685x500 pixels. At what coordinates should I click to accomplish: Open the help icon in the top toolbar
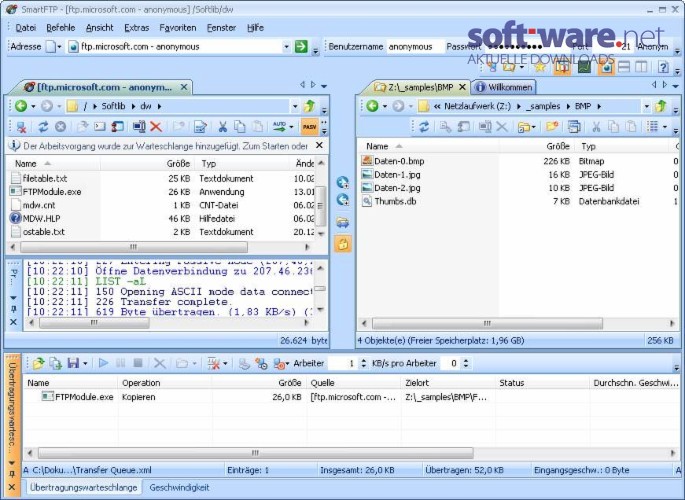[x=663, y=67]
